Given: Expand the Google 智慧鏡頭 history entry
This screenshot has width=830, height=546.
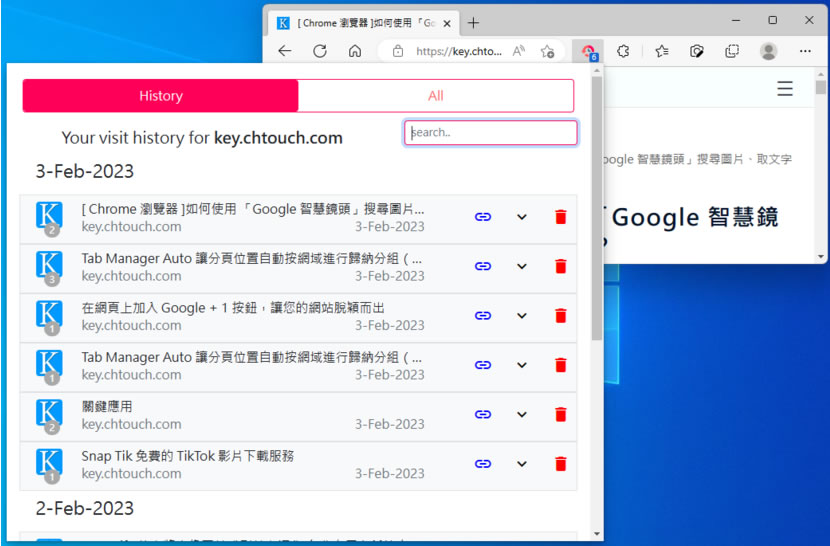Looking at the screenshot, I should (x=521, y=217).
